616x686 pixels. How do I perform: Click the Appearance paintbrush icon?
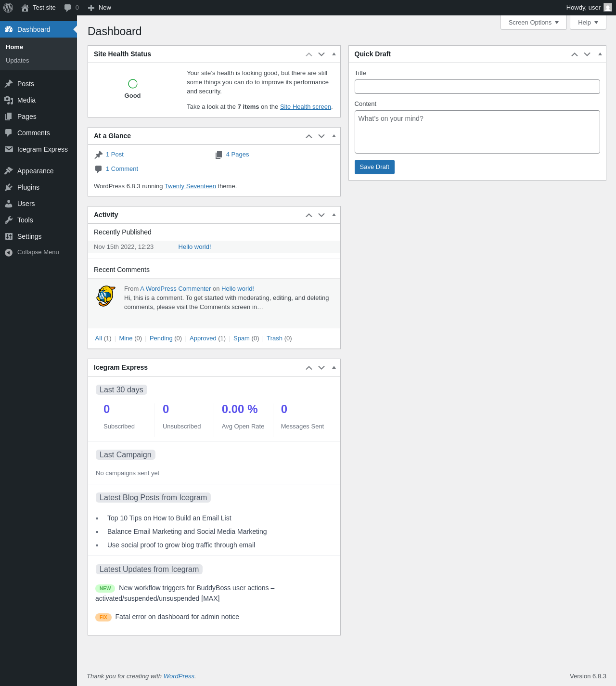[x=9, y=171]
